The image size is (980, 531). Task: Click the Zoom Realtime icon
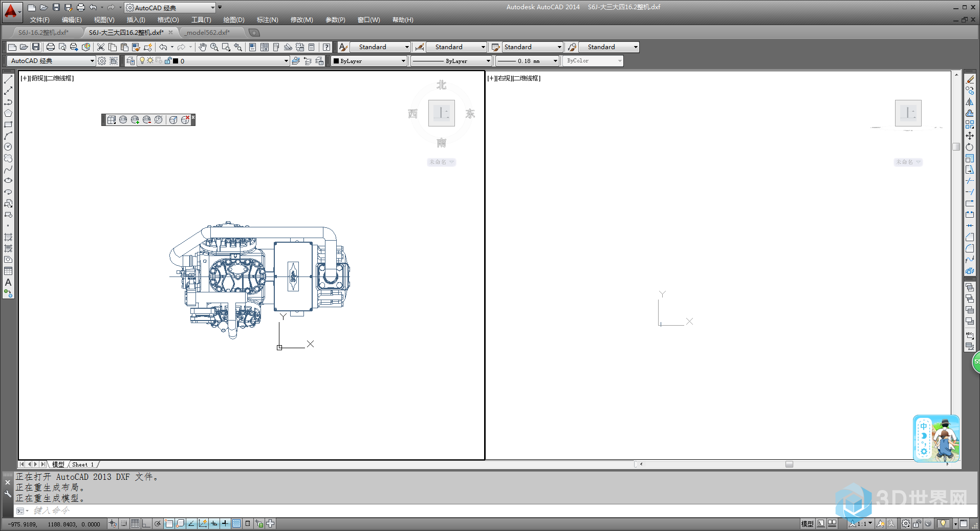coord(214,47)
